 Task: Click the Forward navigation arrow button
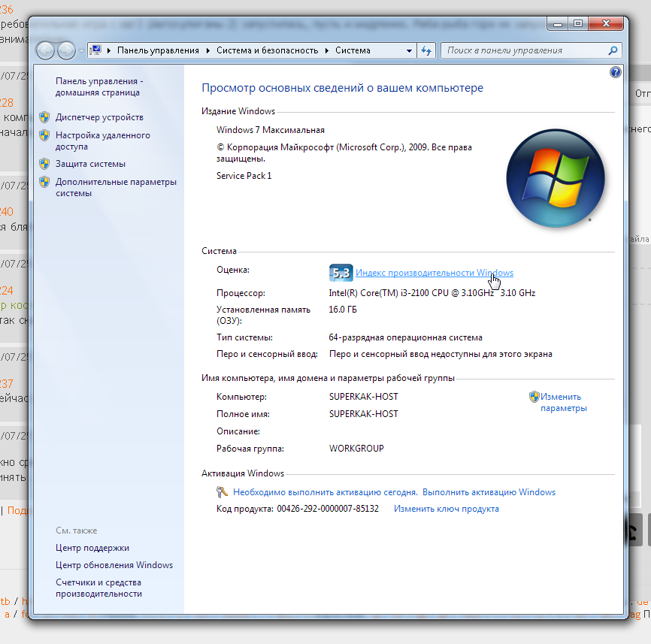tap(66, 50)
